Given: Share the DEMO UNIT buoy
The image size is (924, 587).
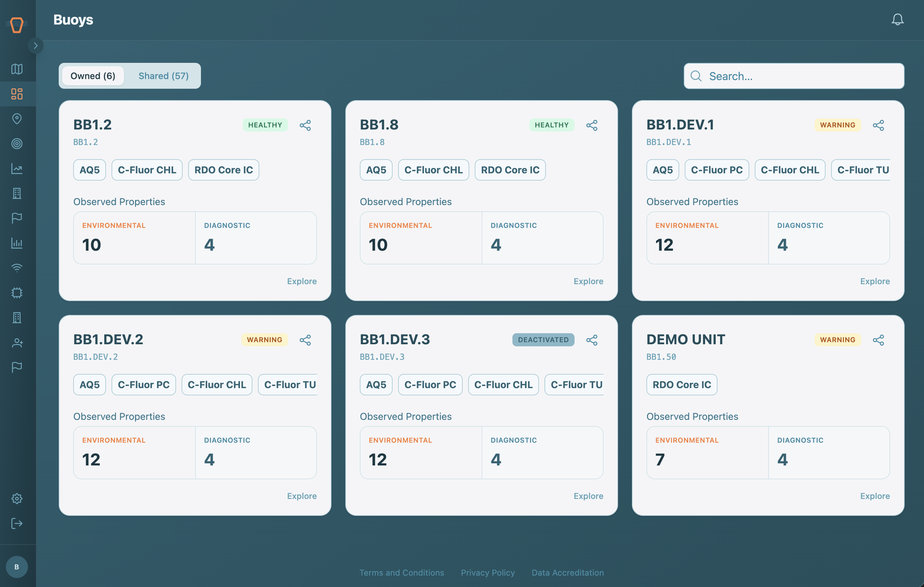Looking at the screenshot, I should pyautogui.click(x=878, y=340).
